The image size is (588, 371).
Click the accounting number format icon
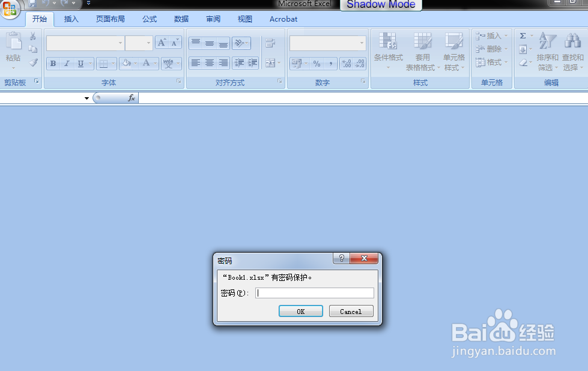pyautogui.click(x=297, y=63)
